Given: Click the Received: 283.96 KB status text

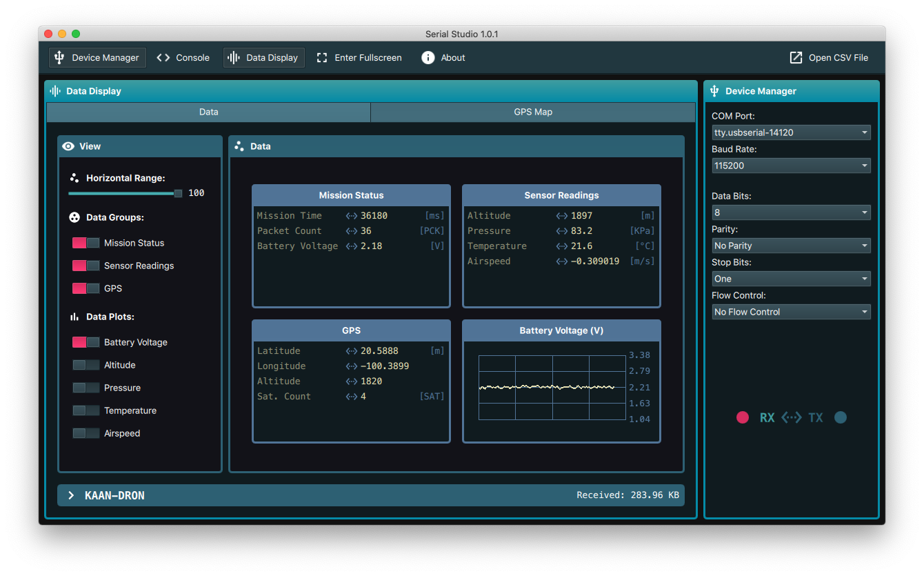Looking at the screenshot, I should [x=627, y=495].
